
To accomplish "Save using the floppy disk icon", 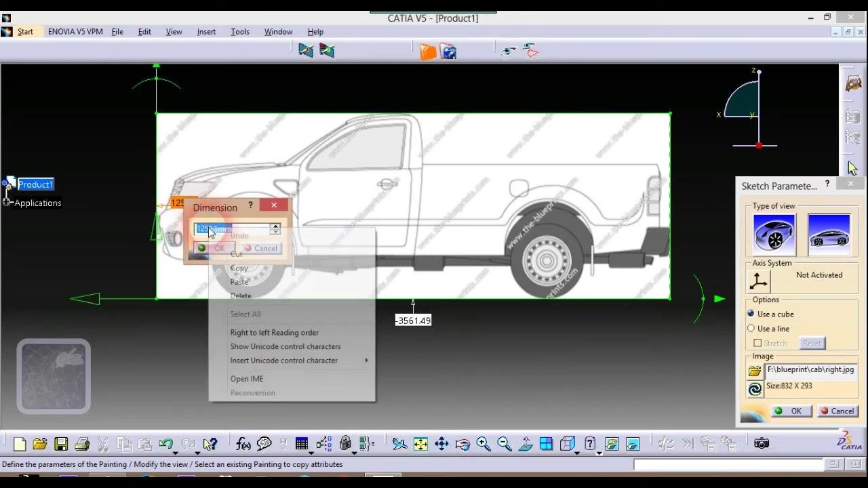I will click(x=61, y=444).
